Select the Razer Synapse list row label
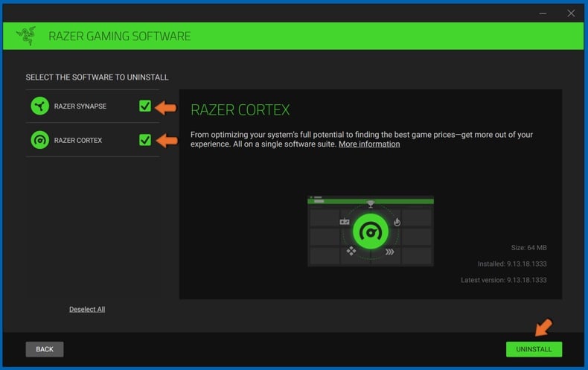The width and height of the screenshot is (588, 370). point(80,106)
